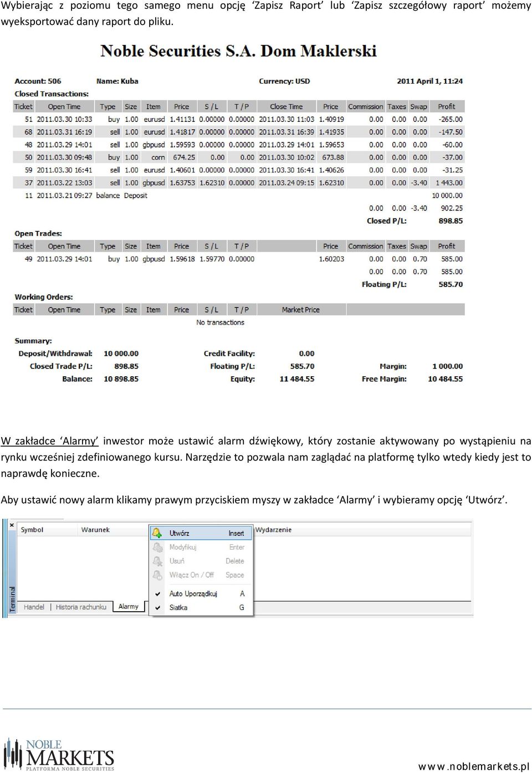Toggle the Siatka checkmark option
Viewport: 532px width, 773px height.
158,607
